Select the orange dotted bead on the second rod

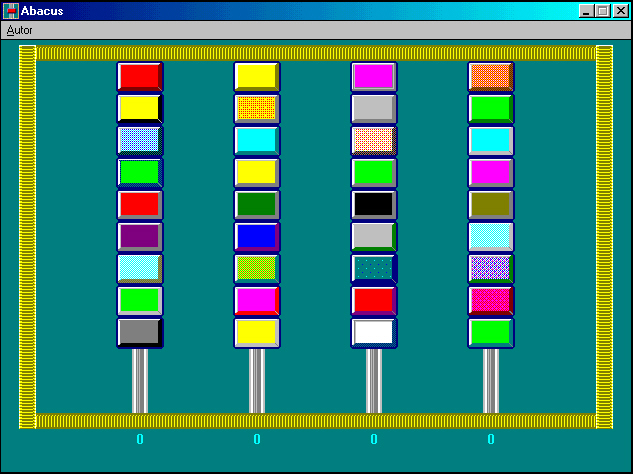[257, 109]
